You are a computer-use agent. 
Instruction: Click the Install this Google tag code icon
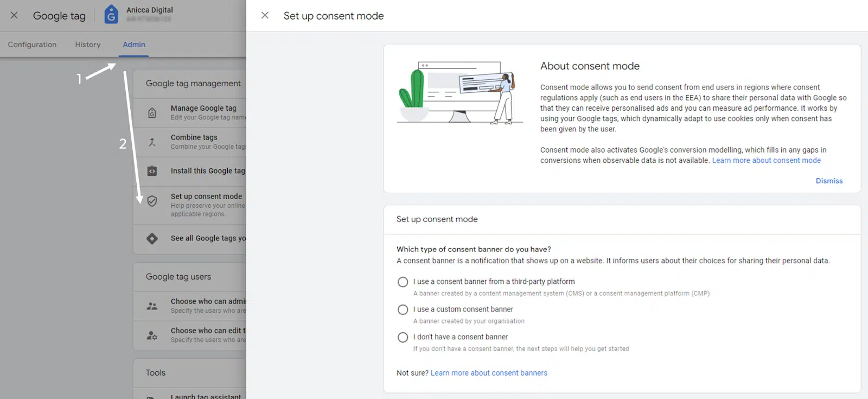pos(152,171)
